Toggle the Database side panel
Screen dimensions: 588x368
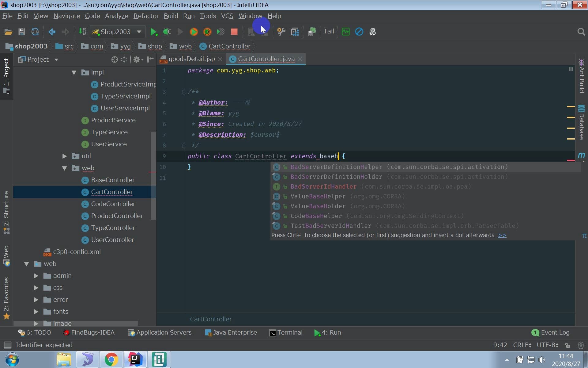581,122
